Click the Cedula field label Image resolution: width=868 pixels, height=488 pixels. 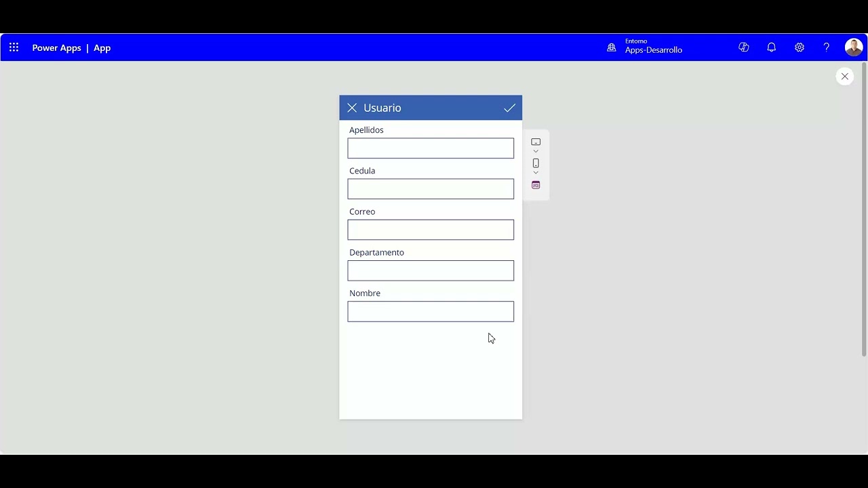tap(362, 171)
